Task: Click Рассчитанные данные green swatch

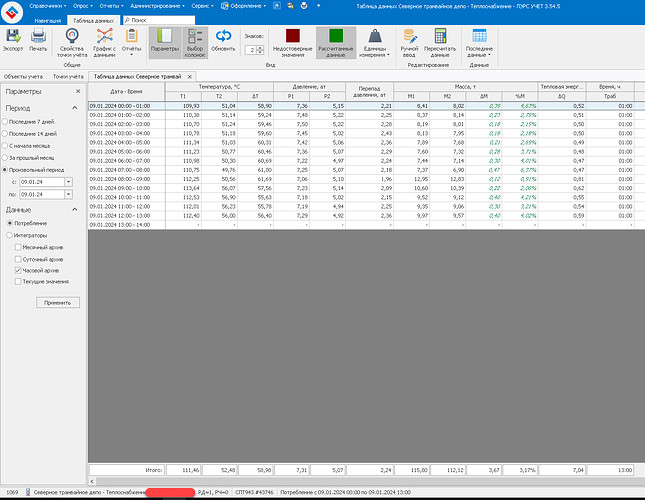Action: [336, 36]
